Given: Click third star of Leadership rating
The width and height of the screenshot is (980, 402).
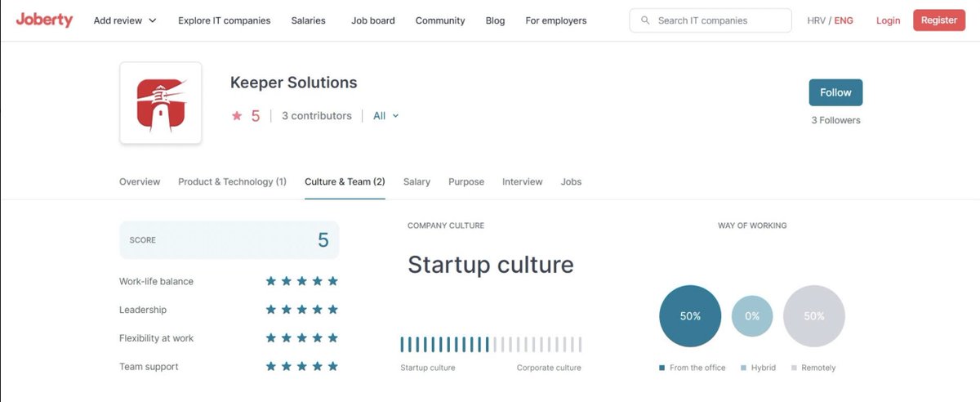Looking at the screenshot, I should point(302,310).
